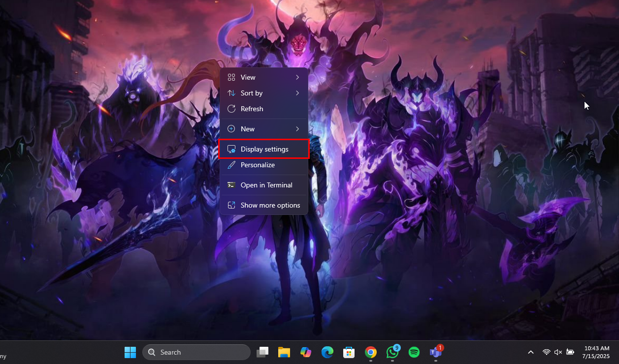Click the icon beside Show more options

click(x=231, y=205)
